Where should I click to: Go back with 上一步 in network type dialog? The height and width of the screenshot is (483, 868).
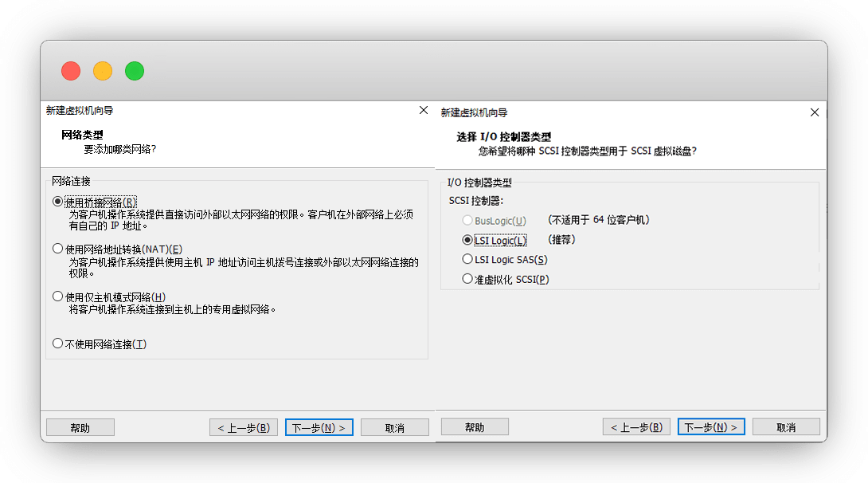tap(244, 427)
